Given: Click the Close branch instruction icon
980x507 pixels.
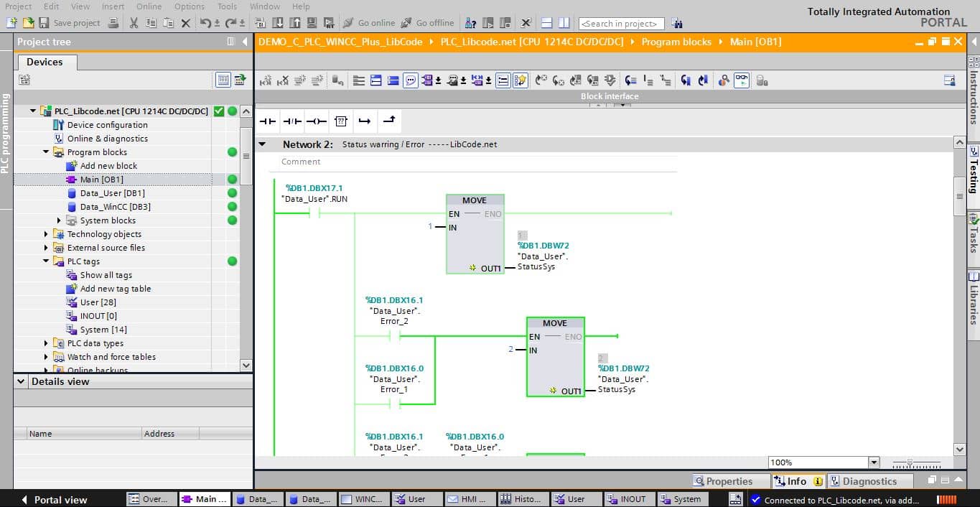Looking at the screenshot, I should tap(388, 121).
